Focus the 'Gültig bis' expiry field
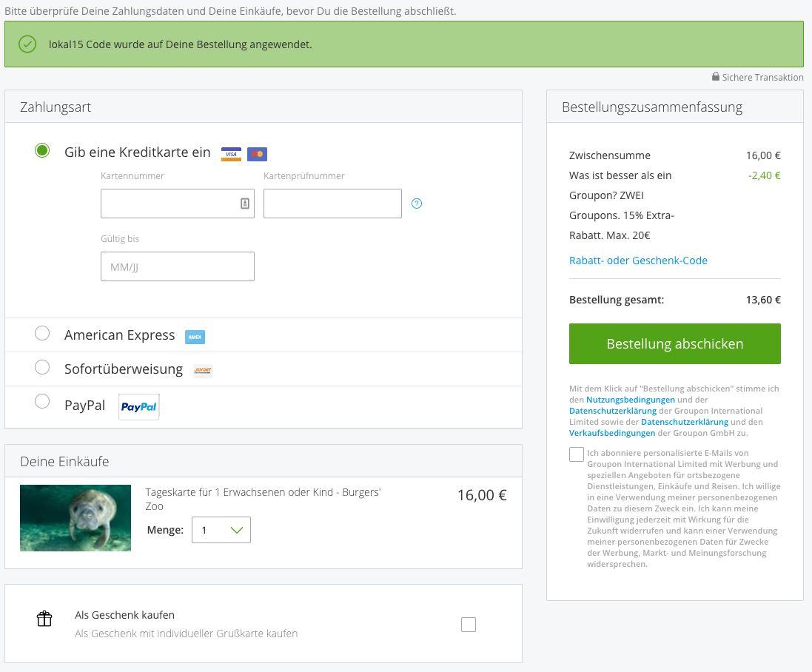 pyautogui.click(x=178, y=266)
